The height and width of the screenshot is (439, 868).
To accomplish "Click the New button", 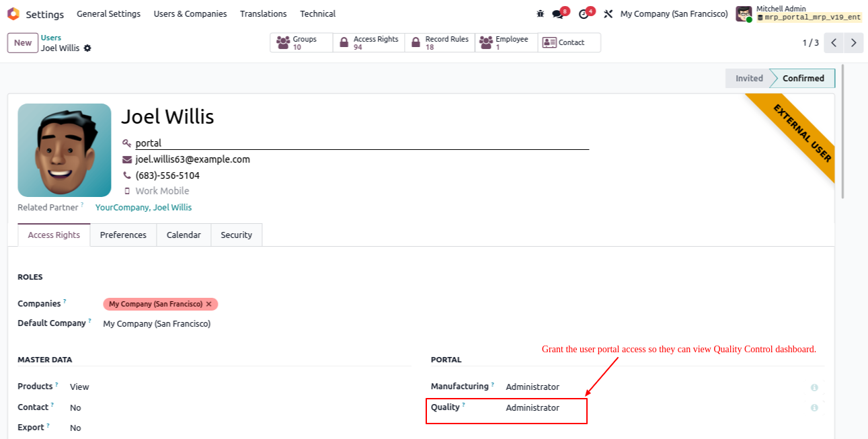I will tap(23, 43).
